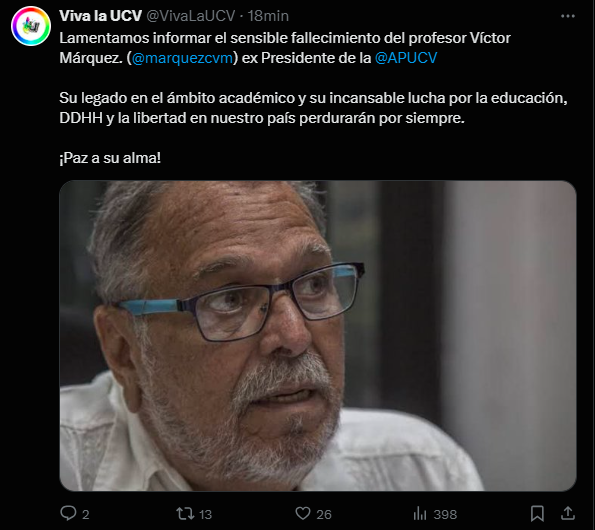The height and width of the screenshot is (530, 595).
Task: Open the Viva la UCV profile avatar
Action: click(31, 26)
